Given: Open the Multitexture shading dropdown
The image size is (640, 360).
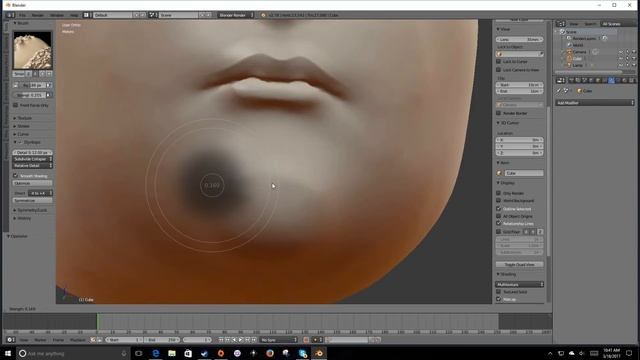Looking at the screenshot, I should point(519,284).
